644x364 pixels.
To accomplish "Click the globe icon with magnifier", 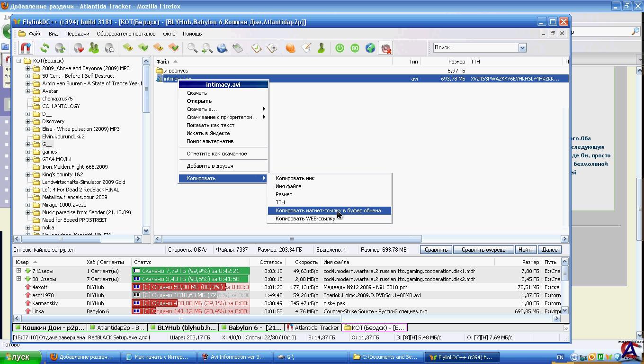I will (x=222, y=48).
